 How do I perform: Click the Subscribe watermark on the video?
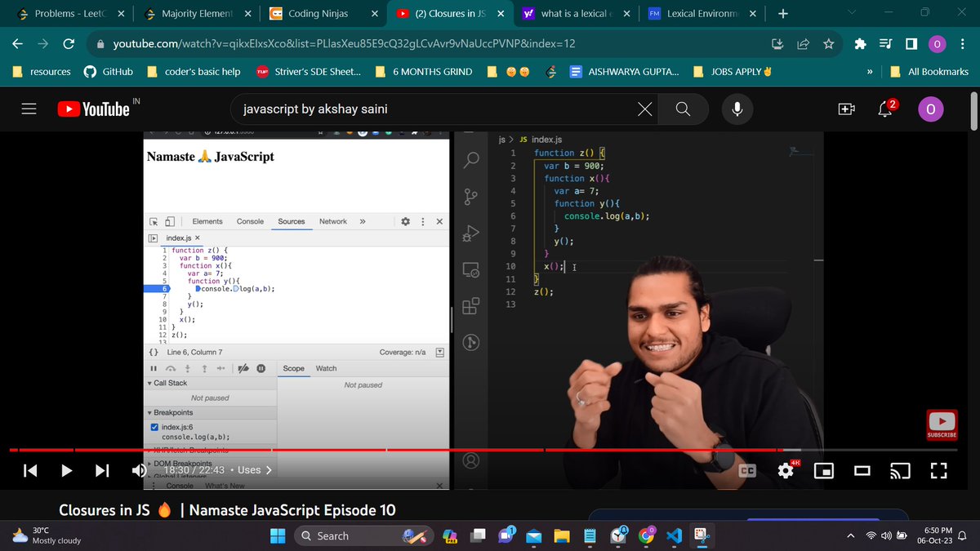[x=942, y=425]
